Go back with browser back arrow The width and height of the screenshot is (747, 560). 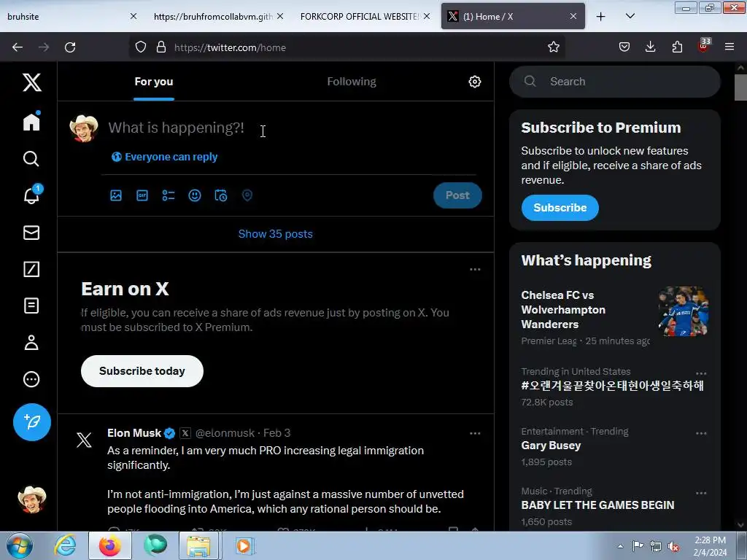(18, 47)
